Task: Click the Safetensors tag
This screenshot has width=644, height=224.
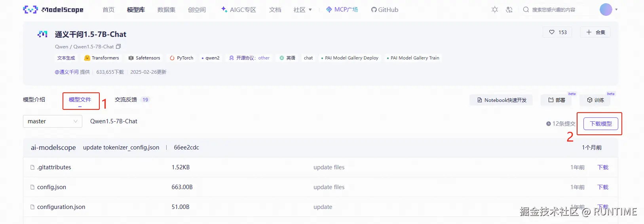Action: (x=144, y=58)
